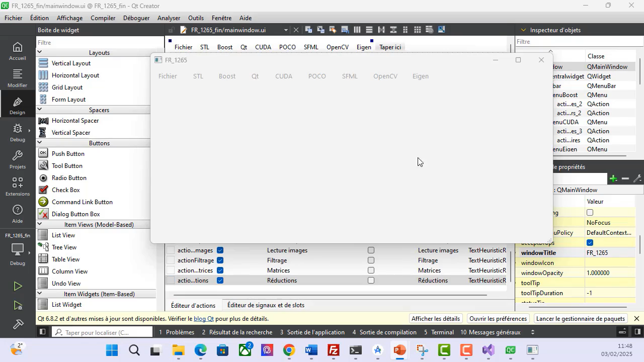Switch to the Accueil mode
This screenshot has height=362, width=644.
17,51
